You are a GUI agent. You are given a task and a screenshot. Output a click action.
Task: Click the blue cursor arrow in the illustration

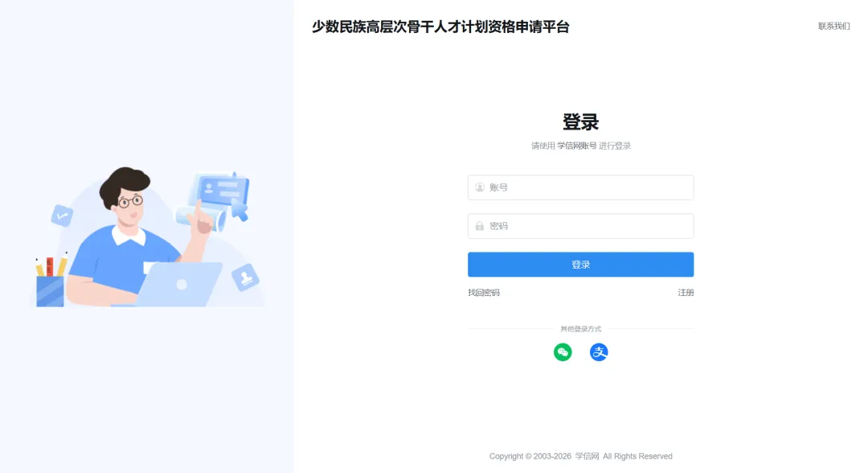coord(240,210)
